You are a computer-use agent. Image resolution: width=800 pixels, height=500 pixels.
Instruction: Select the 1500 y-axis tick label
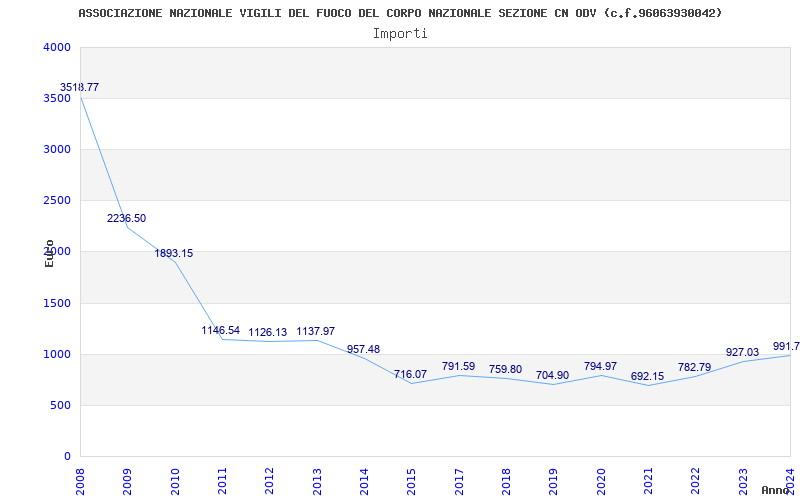coord(57,303)
